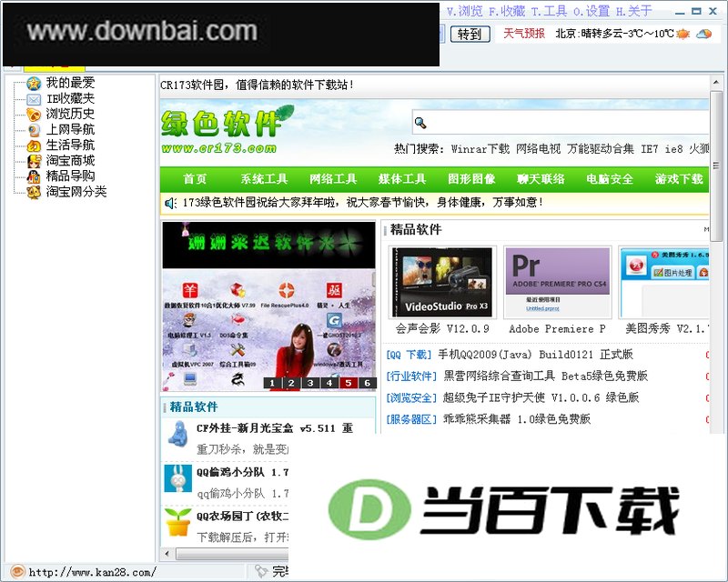
Task: Switch banner to slide 3
Action: tap(310, 383)
